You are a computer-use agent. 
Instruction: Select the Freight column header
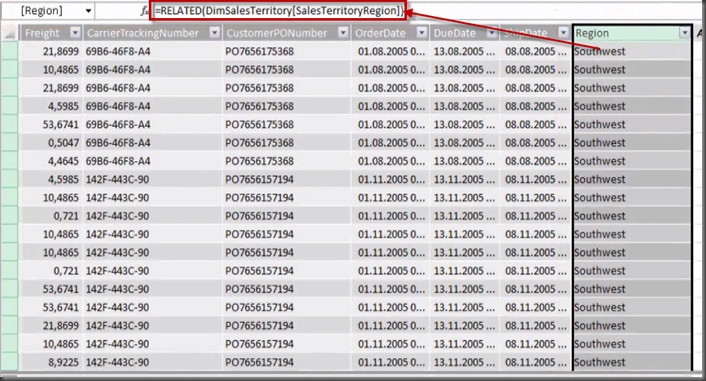42,33
